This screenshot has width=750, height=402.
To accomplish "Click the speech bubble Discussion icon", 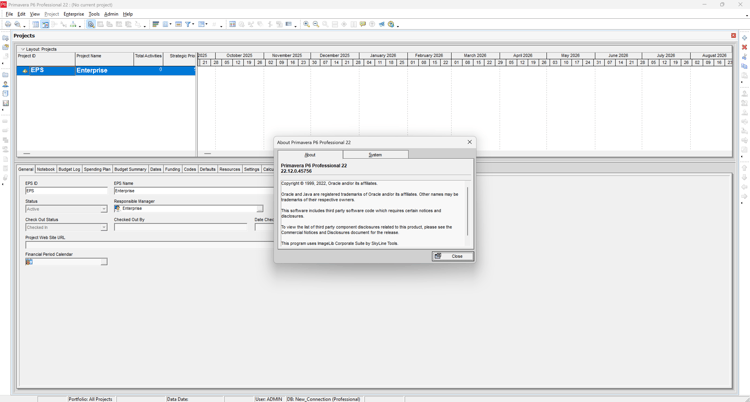I will point(363,24).
